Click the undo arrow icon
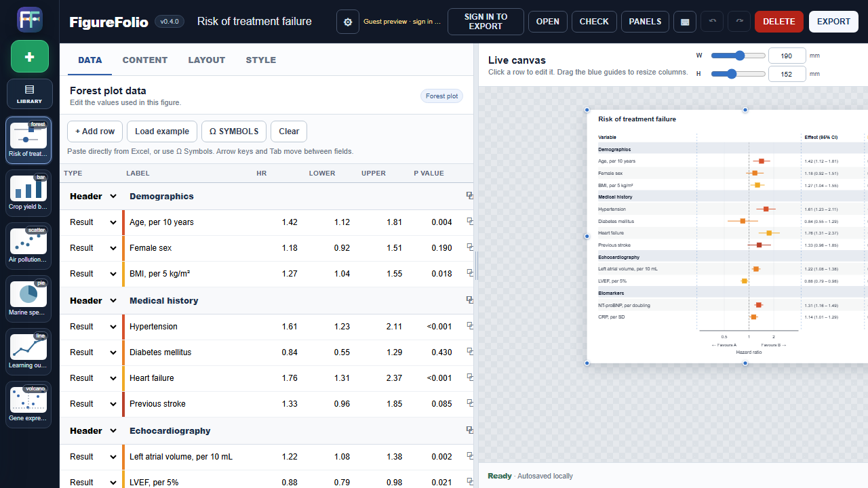This screenshot has height=488, width=868. point(712,21)
